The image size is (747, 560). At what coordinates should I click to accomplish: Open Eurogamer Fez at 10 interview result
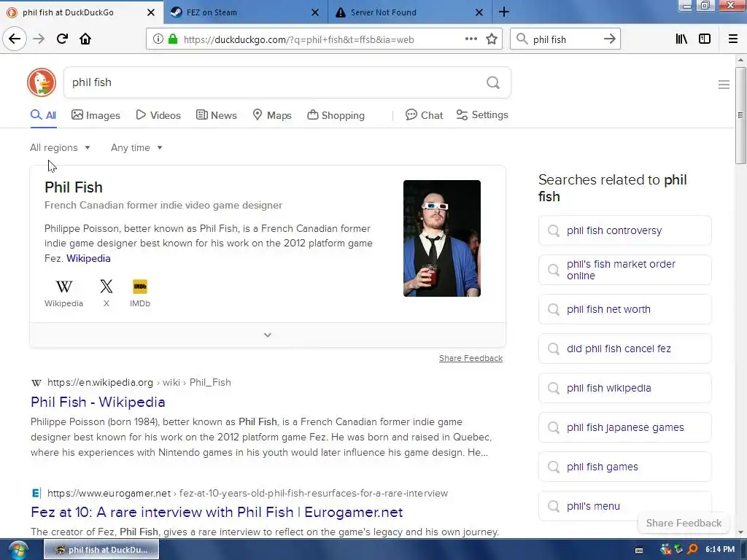pyautogui.click(x=217, y=512)
